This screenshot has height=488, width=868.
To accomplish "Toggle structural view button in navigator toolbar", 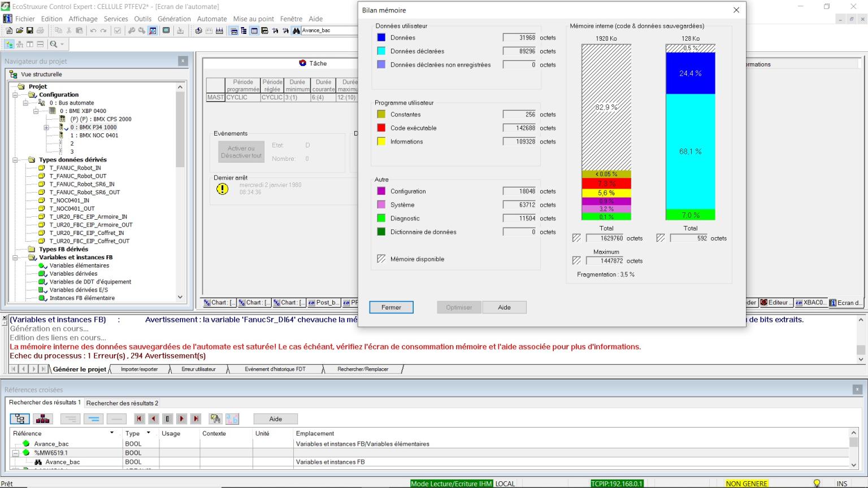I will click(10, 44).
